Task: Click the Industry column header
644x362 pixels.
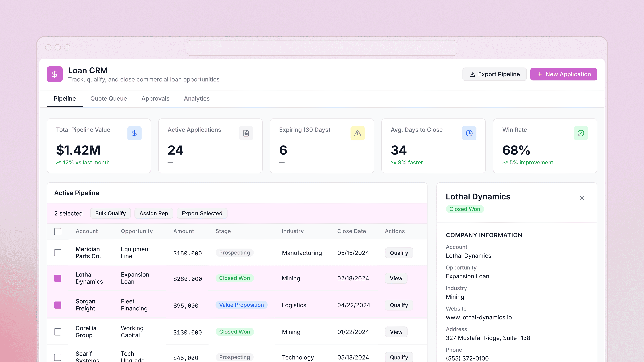Action: 293,231
